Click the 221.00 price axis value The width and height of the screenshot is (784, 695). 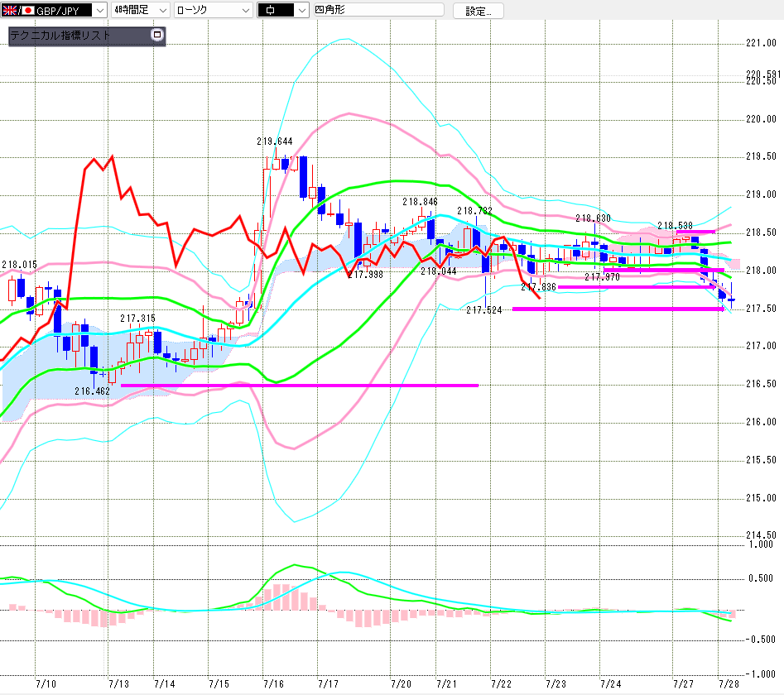point(761,43)
